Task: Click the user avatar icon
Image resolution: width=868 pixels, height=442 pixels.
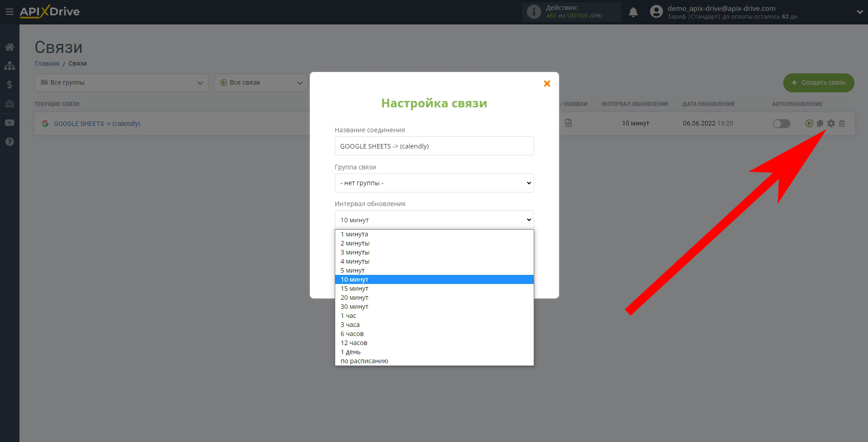Action: (x=656, y=12)
